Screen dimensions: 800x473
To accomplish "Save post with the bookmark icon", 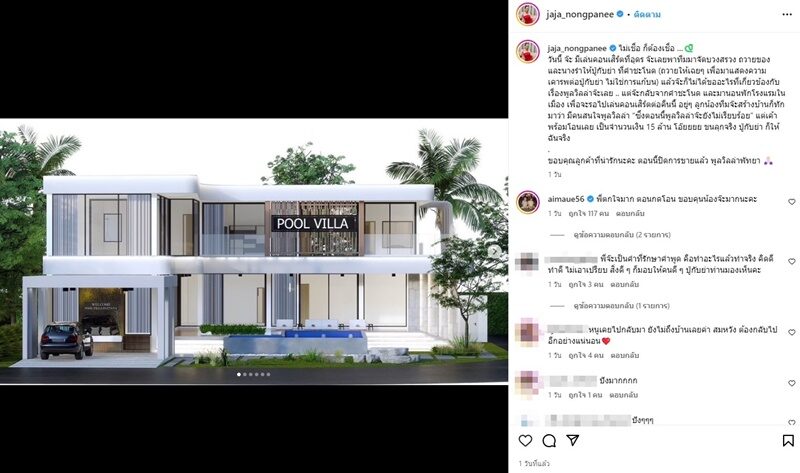I will click(788, 440).
